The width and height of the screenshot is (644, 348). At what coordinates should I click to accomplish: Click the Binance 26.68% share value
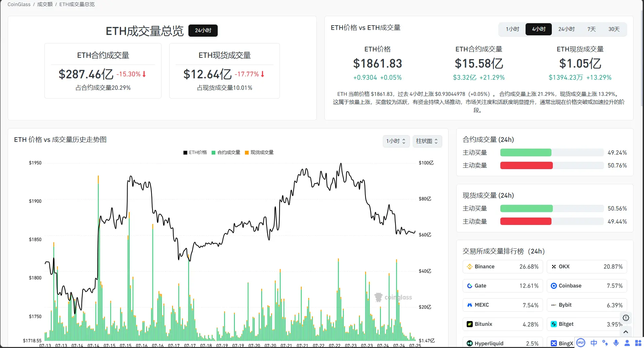[529, 267]
